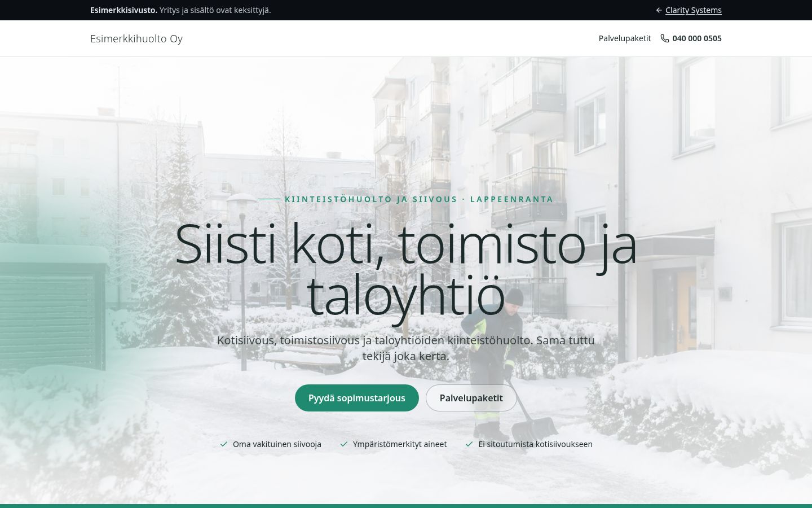Click the Esimerkkisivusto notice text in top bar

click(x=180, y=10)
